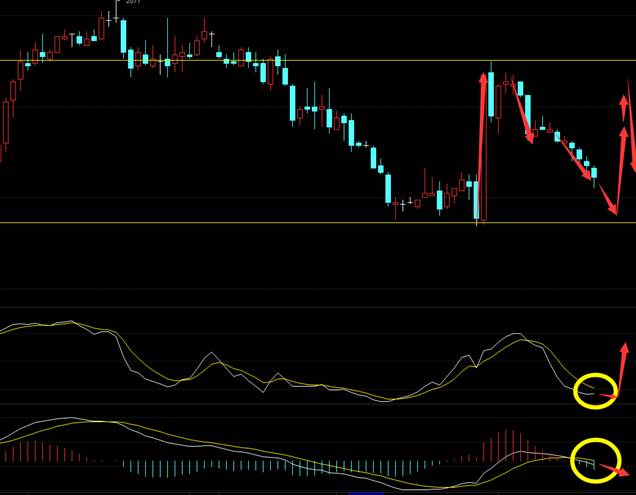
Task: Select the tall white-wick candle below the 2077 label
Action: 116,11
